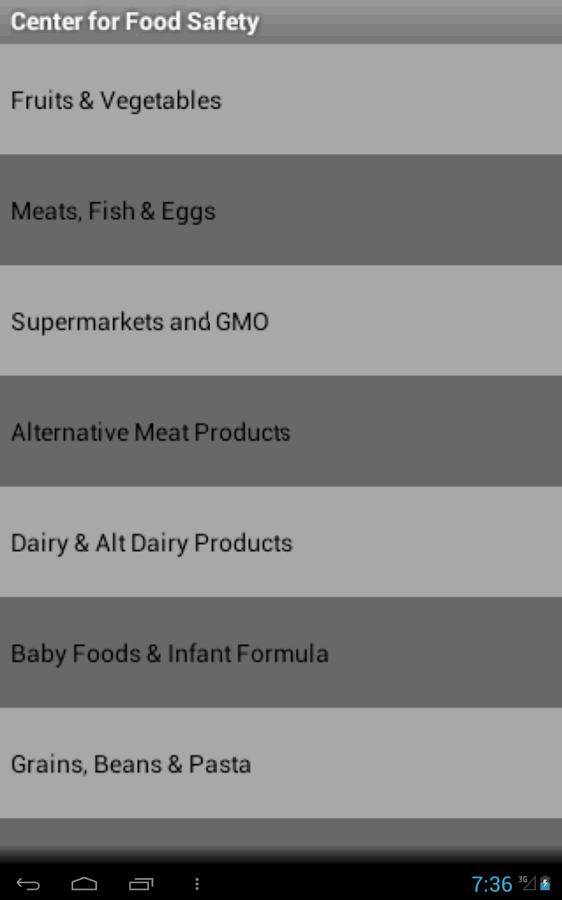
Task: Tap empty right side of Alternative Meat row
Action: pyautogui.click(x=428, y=432)
